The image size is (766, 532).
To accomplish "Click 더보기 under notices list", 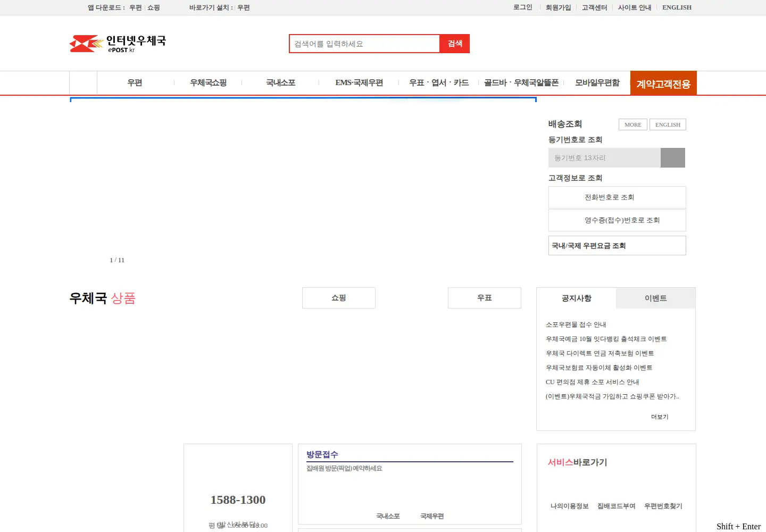I will click(x=660, y=417).
